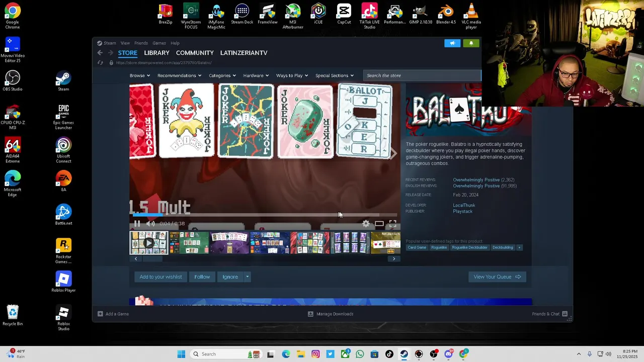Seek along the trailer progress bar
The image size is (644, 362).
coord(264,215)
